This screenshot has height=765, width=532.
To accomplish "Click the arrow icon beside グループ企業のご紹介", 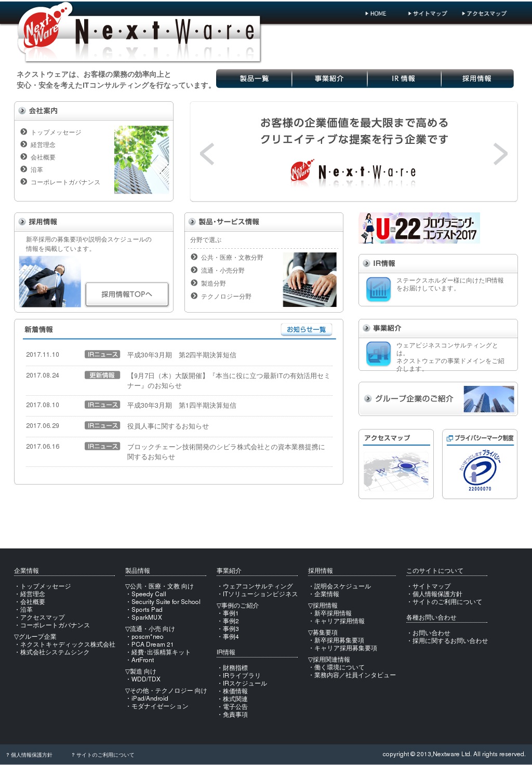I will [x=368, y=398].
